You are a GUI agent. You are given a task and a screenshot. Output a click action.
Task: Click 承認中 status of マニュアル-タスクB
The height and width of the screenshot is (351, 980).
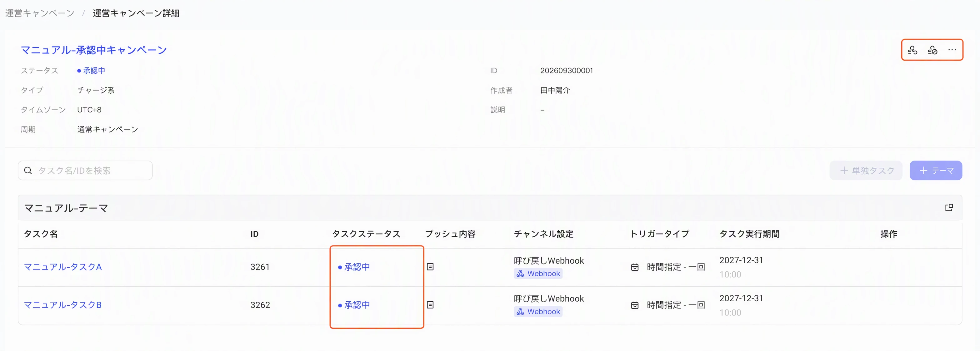pos(354,305)
